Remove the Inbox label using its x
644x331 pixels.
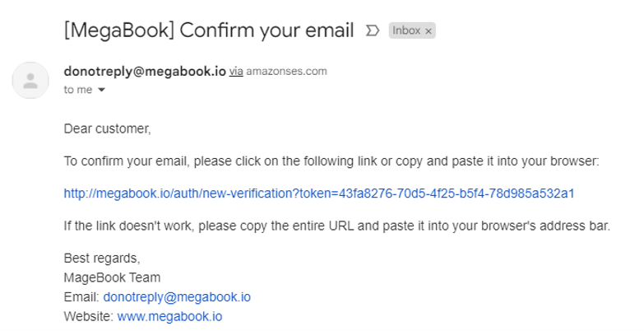[x=429, y=31]
